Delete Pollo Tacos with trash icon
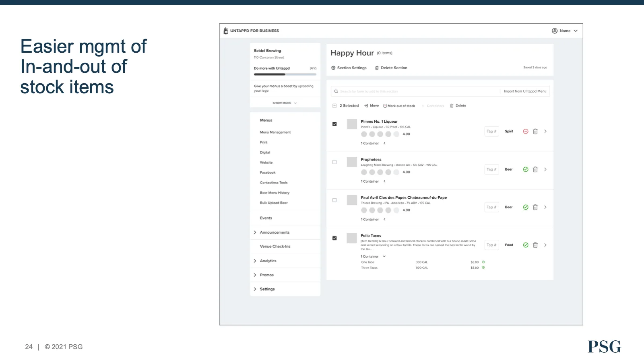The width and height of the screenshot is (644, 362). (535, 245)
